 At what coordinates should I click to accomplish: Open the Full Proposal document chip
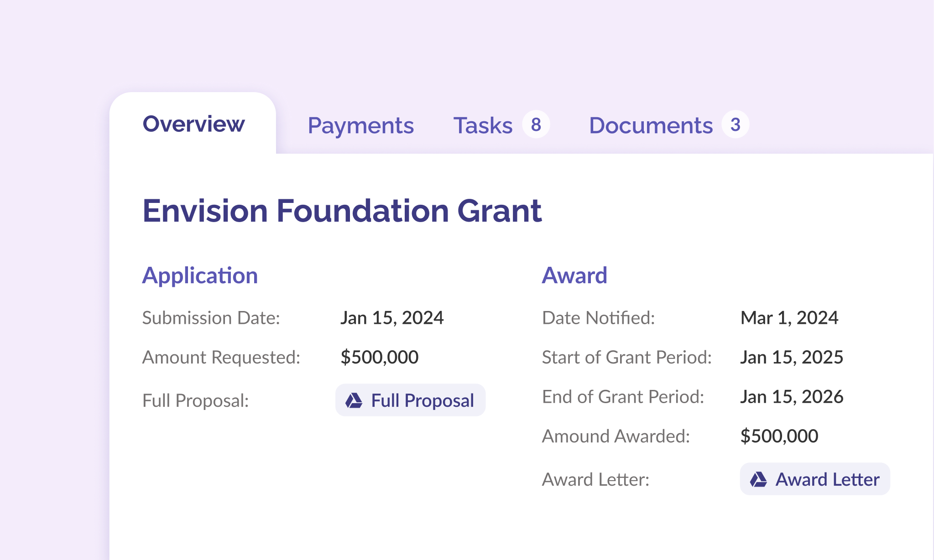[410, 400]
